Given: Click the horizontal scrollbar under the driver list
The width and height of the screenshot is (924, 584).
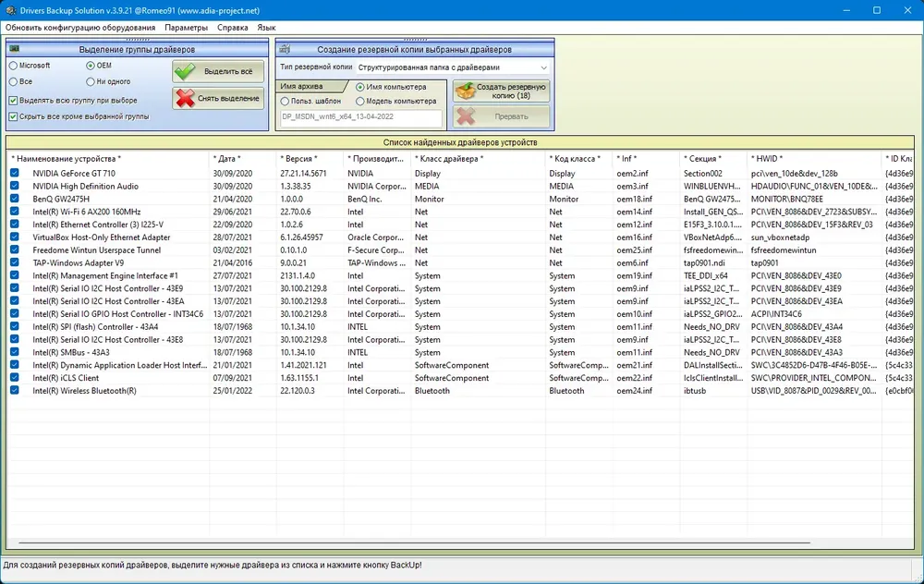Looking at the screenshot, I should (414, 542).
